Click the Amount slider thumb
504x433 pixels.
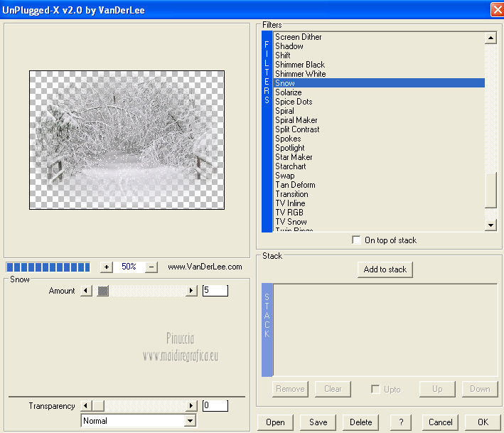coord(103,291)
